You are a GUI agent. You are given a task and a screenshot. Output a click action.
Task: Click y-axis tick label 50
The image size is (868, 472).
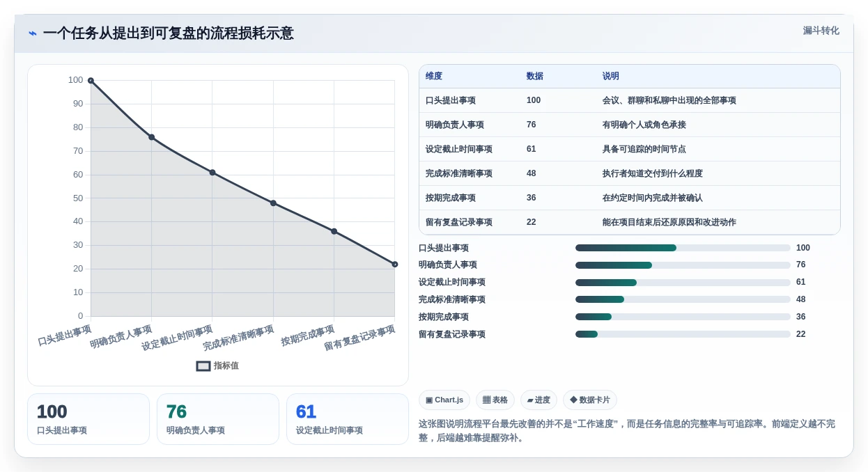pyautogui.click(x=77, y=198)
